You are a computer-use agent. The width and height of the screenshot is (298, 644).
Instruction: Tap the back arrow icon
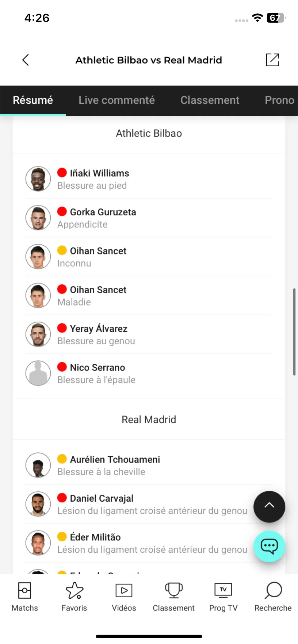pyautogui.click(x=25, y=60)
